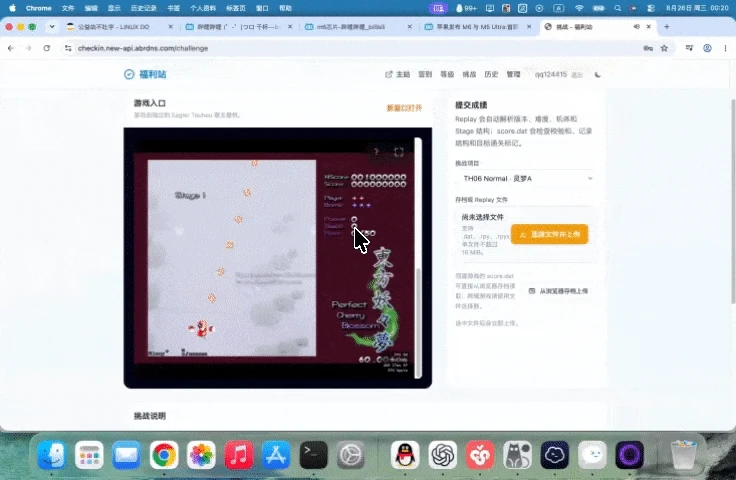Open the 管理 nav item
The width and height of the screenshot is (736, 480).
tap(513, 74)
